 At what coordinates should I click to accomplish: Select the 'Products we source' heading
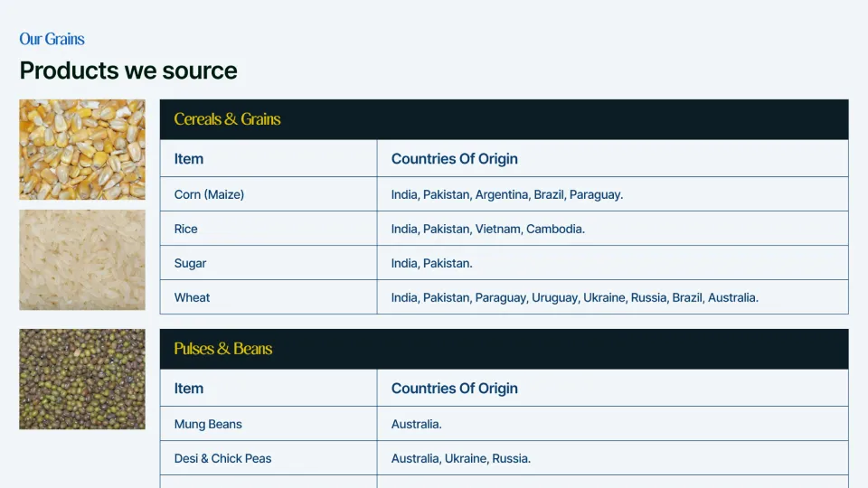pyautogui.click(x=128, y=70)
